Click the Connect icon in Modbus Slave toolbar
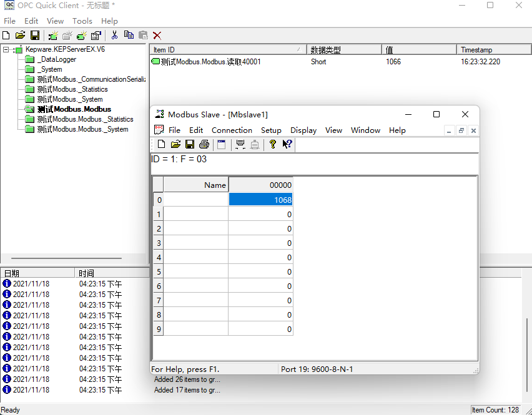 coord(240,145)
